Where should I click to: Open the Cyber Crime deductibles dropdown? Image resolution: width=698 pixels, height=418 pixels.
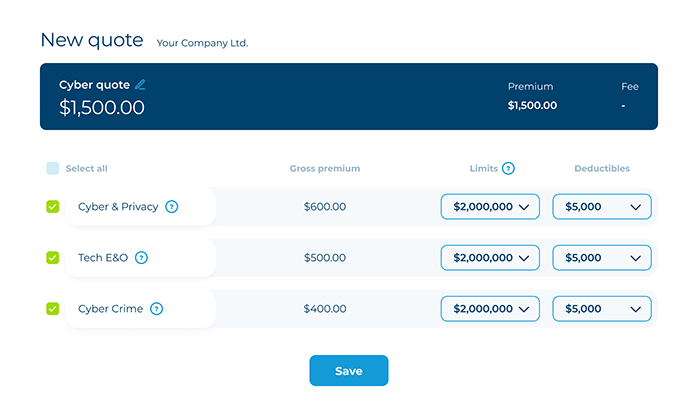point(602,308)
